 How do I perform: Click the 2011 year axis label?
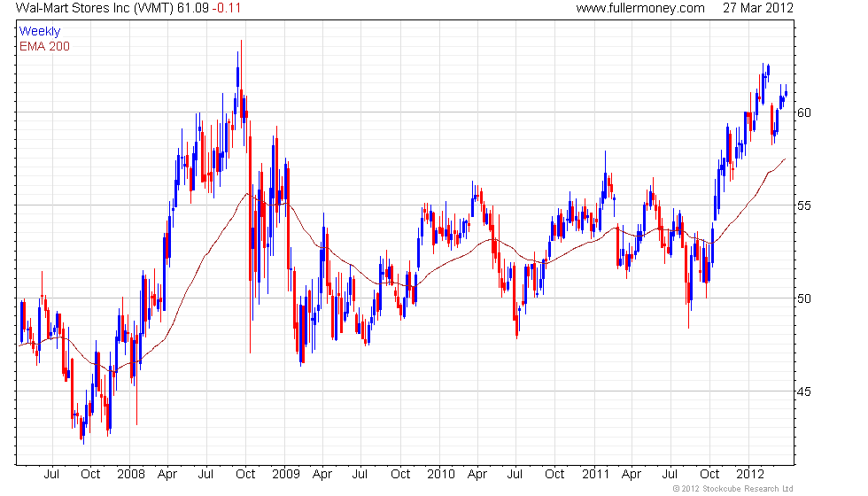coord(595,475)
